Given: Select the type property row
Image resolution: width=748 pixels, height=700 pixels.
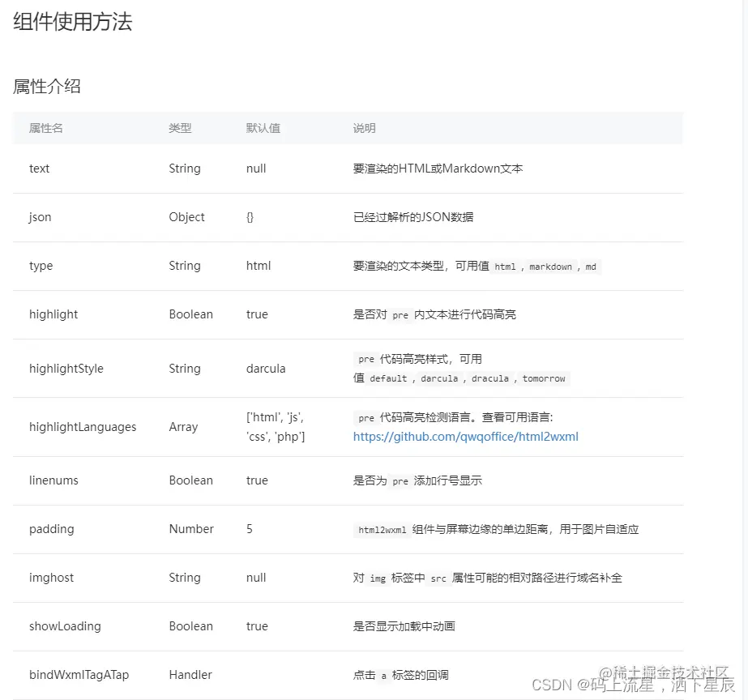Looking at the screenshot, I should coord(41,266).
